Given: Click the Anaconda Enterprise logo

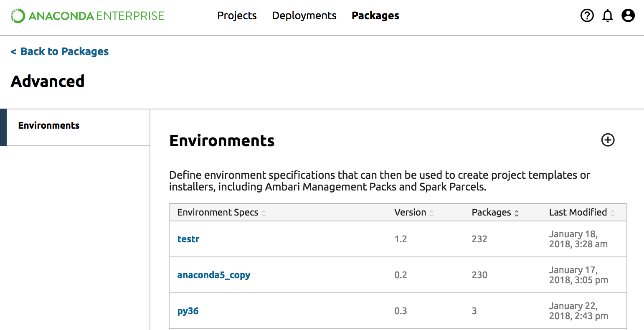Looking at the screenshot, I should point(87,16).
